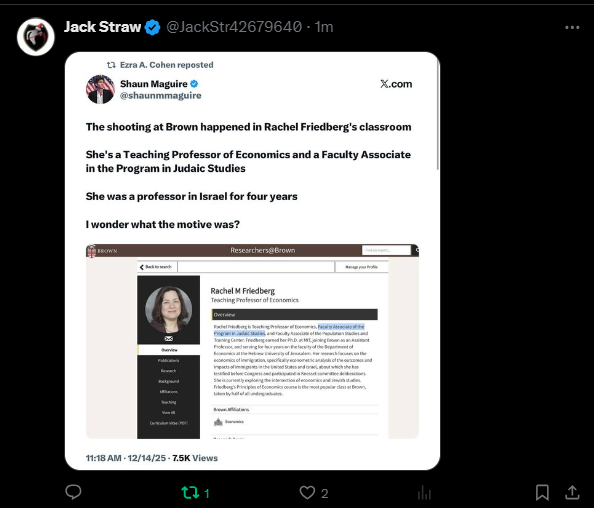Open Jack Straw's profile avatar
This screenshot has width=594, height=508.
pyautogui.click(x=36, y=37)
